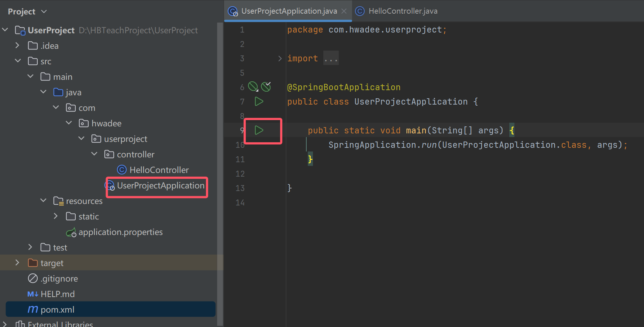
Task: Click the .idea folder icon
Action: tap(33, 45)
